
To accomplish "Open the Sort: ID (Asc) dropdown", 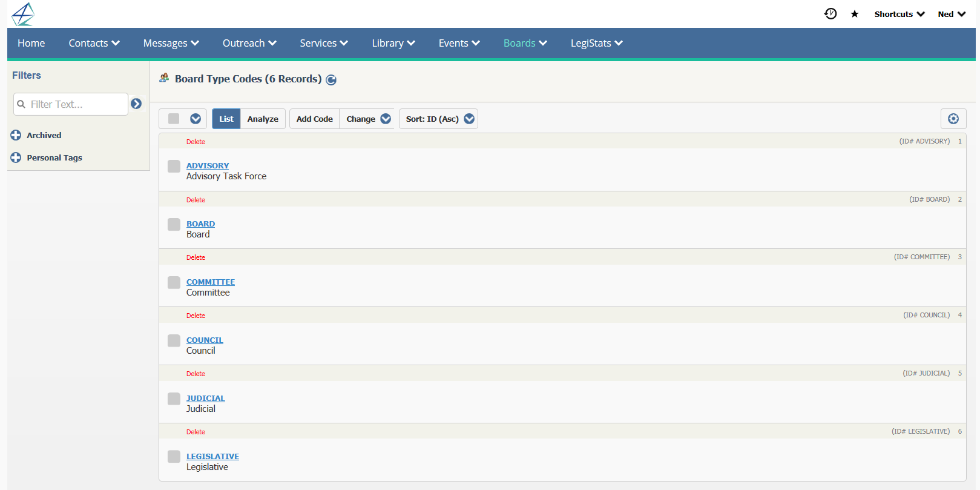I will [439, 119].
